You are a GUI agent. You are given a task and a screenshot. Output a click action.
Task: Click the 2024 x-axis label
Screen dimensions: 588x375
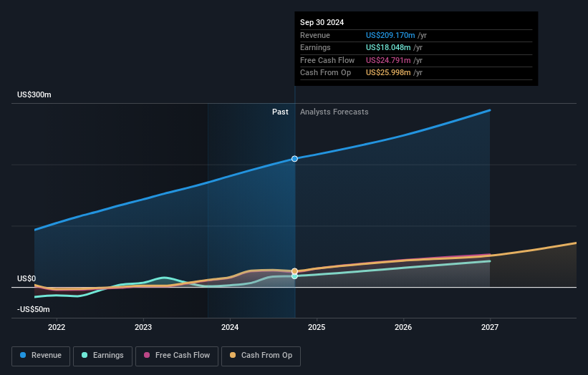tap(230, 328)
